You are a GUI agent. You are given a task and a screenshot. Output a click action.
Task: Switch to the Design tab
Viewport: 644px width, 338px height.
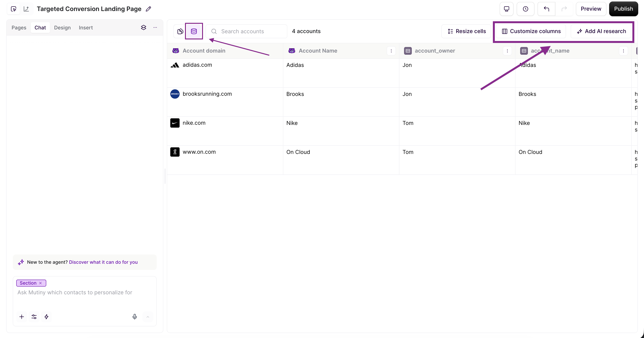pyautogui.click(x=62, y=27)
